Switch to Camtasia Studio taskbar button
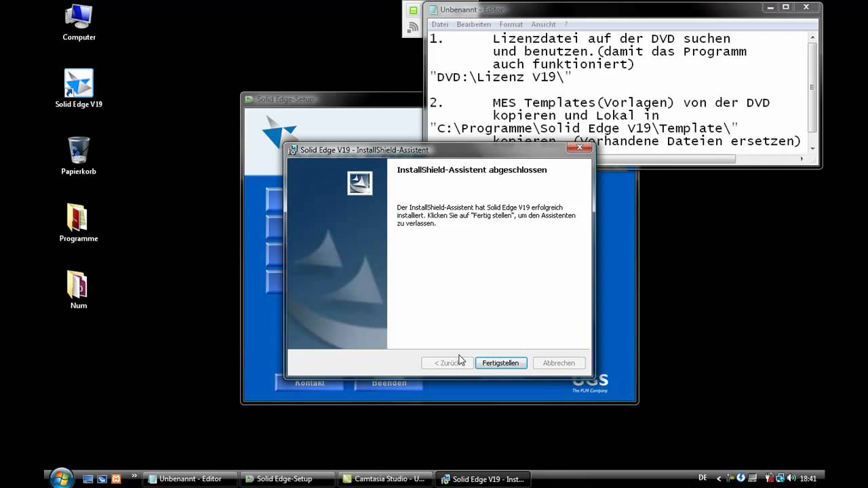Viewport: 868px width, 488px height. [x=386, y=479]
